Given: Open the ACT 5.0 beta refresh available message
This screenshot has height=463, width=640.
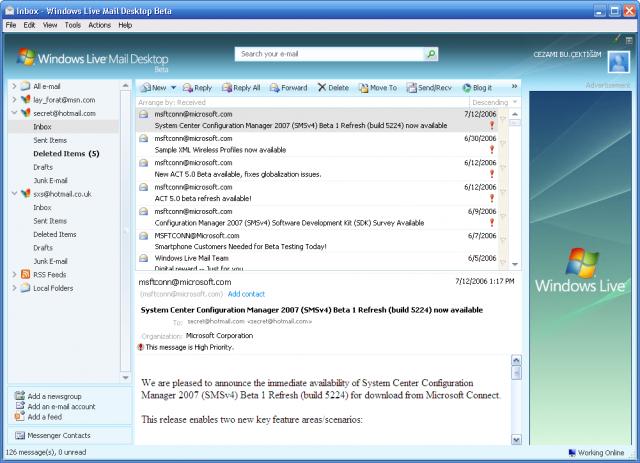Looking at the screenshot, I should coord(316,193).
